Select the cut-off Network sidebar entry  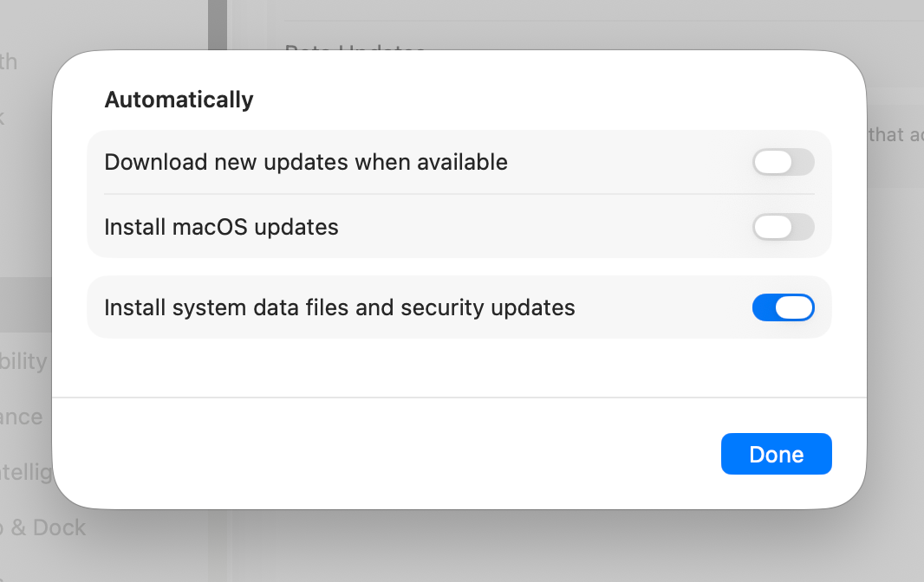(4, 116)
